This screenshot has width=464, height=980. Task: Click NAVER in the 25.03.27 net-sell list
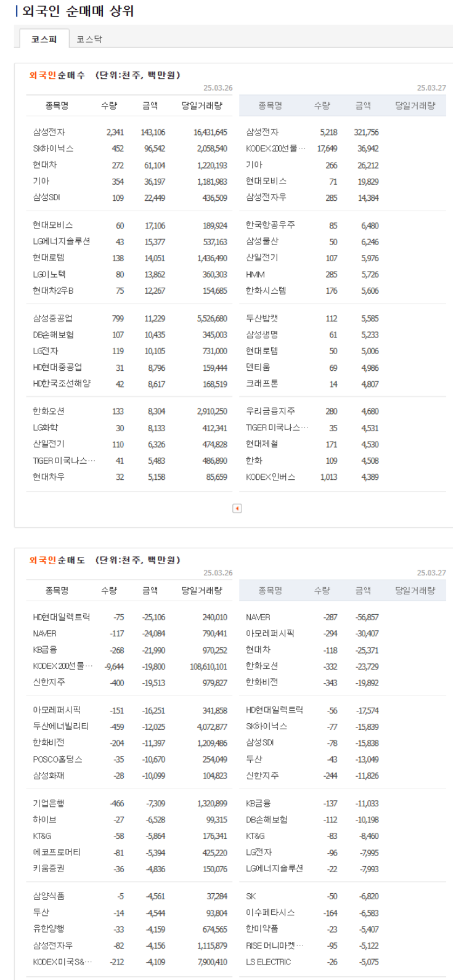[258, 617]
